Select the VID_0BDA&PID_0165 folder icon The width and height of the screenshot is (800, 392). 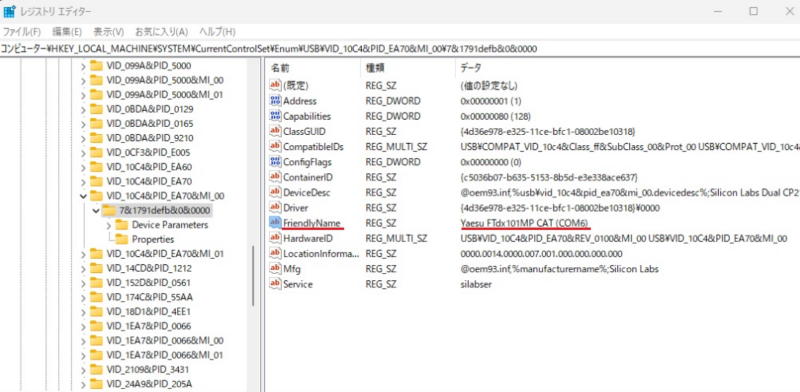(96, 124)
